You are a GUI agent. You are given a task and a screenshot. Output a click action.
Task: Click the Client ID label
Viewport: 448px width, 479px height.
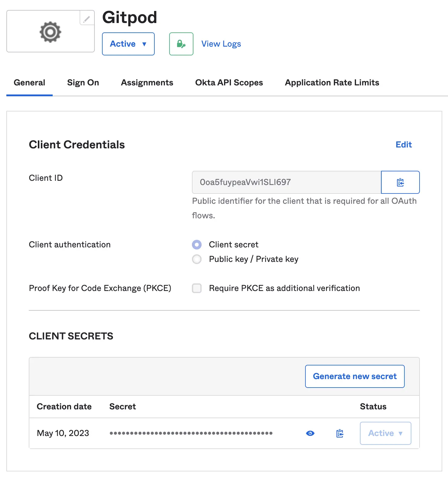click(46, 178)
